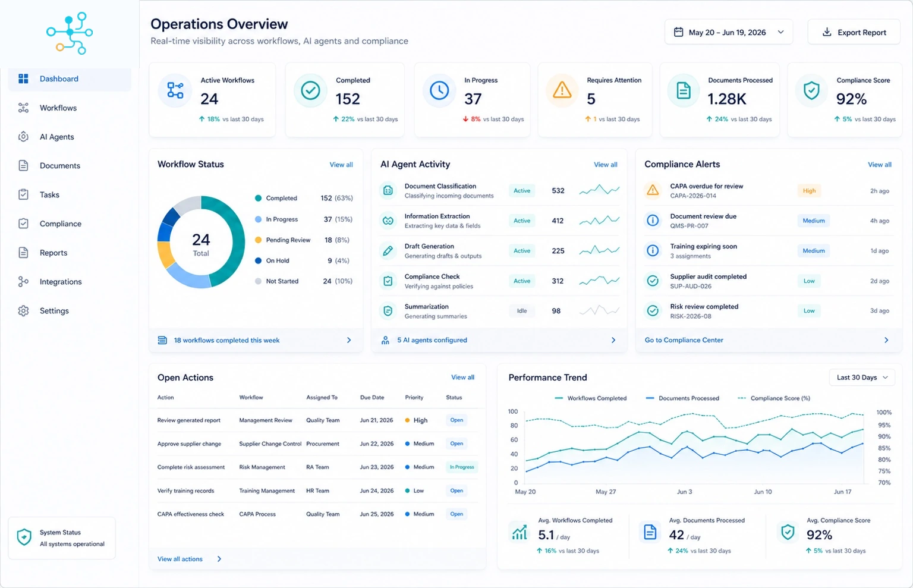913x588 pixels.
Task: Toggle the Documents Processed chart legend
Action: (682, 398)
